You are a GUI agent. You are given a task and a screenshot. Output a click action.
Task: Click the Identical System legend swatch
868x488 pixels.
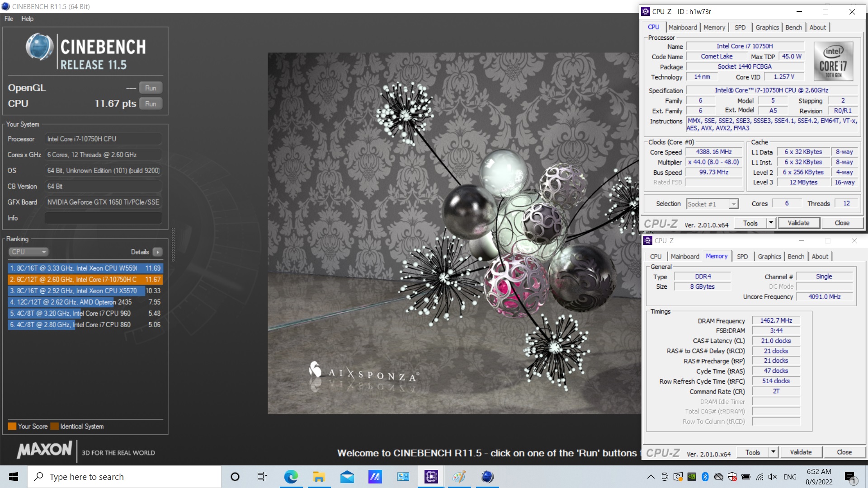coord(55,426)
